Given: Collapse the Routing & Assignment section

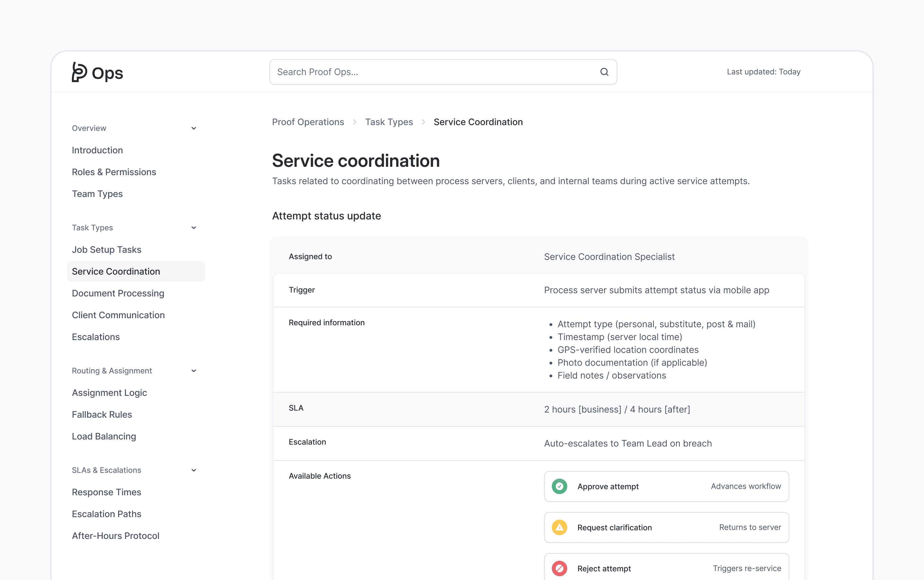Looking at the screenshot, I should tap(194, 371).
